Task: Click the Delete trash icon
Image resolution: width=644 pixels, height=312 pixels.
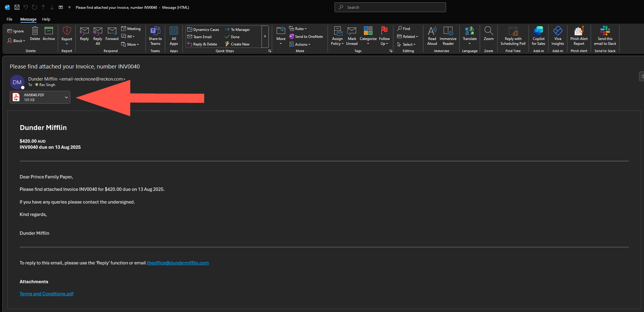Action: [35, 34]
